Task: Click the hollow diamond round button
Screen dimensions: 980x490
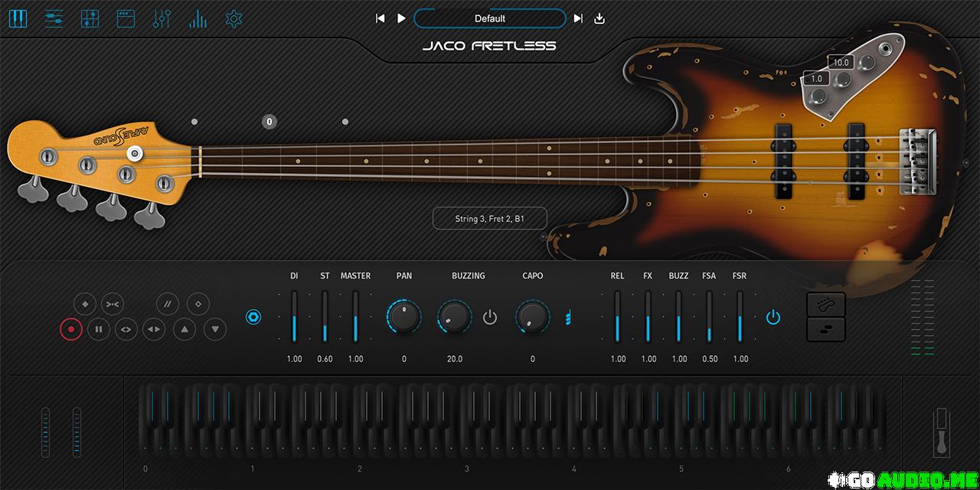Action: click(198, 304)
